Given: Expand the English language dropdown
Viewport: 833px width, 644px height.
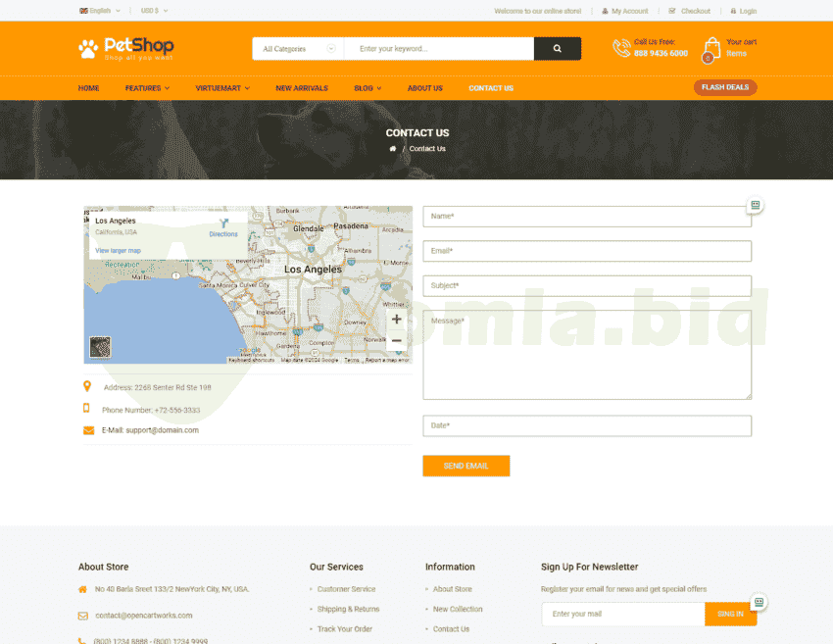Looking at the screenshot, I should click(99, 11).
